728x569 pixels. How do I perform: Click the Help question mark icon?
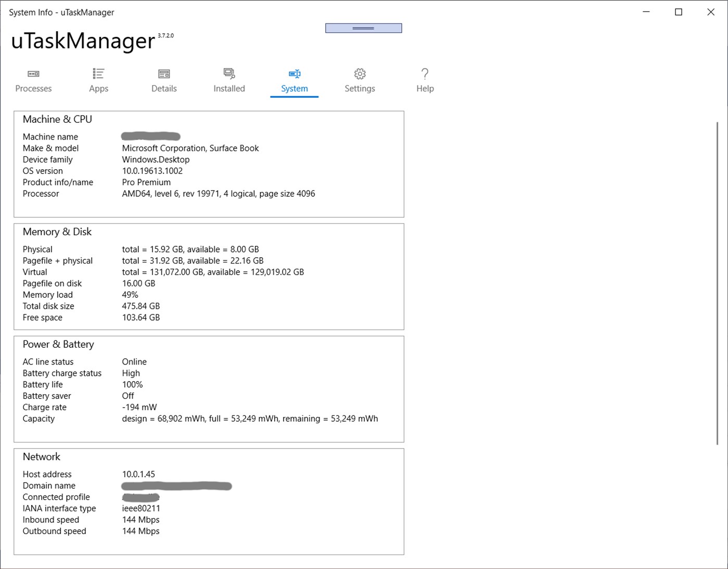(x=425, y=73)
